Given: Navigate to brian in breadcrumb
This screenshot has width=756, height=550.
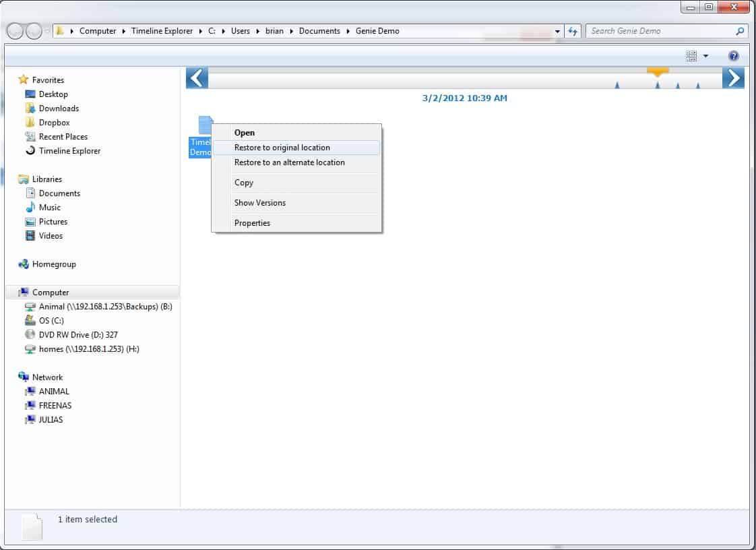Looking at the screenshot, I should [274, 31].
